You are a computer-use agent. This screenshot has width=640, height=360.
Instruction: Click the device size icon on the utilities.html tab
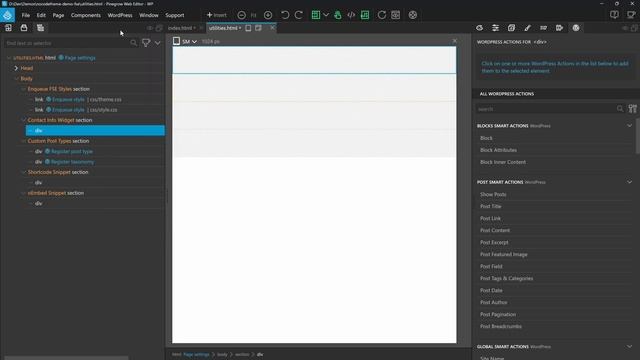248,28
